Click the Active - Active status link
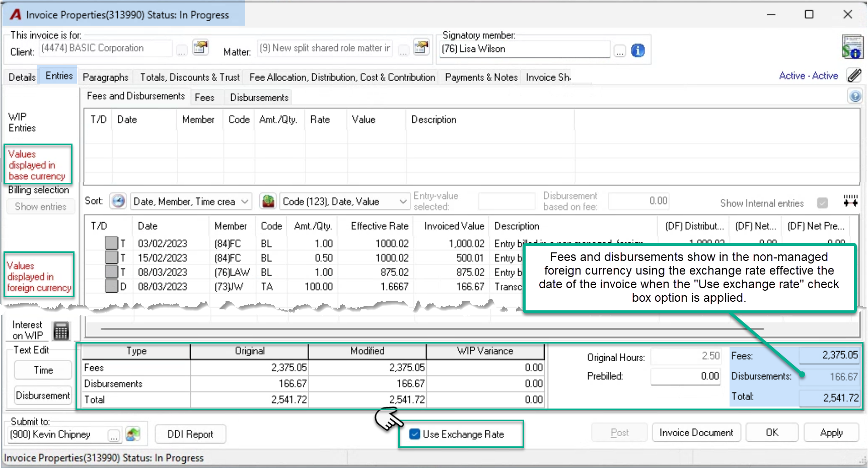 point(809,76)
